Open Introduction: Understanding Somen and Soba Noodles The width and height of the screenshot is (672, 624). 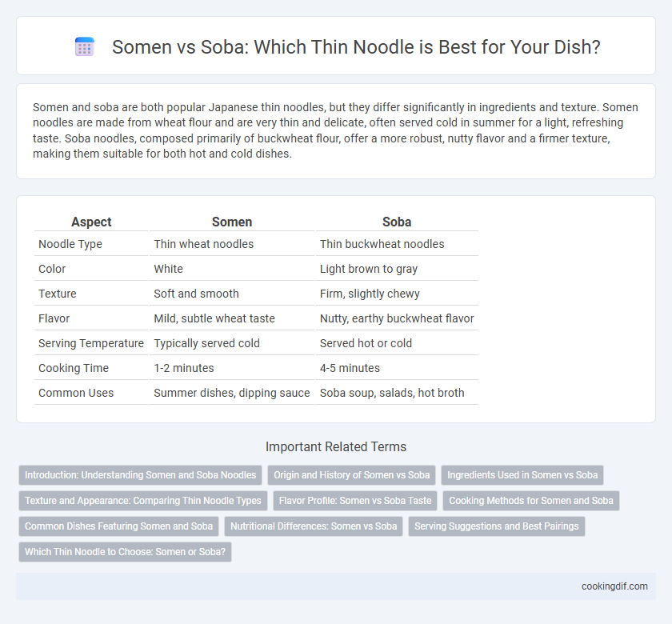(x=140, y=475)
